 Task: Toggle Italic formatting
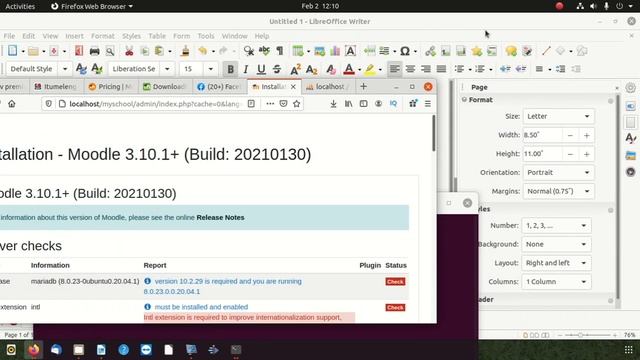click(x=246, y=69)
